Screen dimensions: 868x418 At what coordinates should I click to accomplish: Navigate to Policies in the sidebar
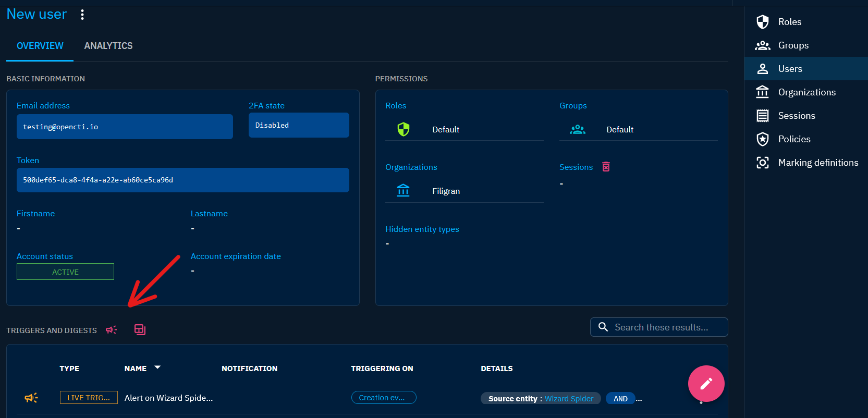coord(794,139)
